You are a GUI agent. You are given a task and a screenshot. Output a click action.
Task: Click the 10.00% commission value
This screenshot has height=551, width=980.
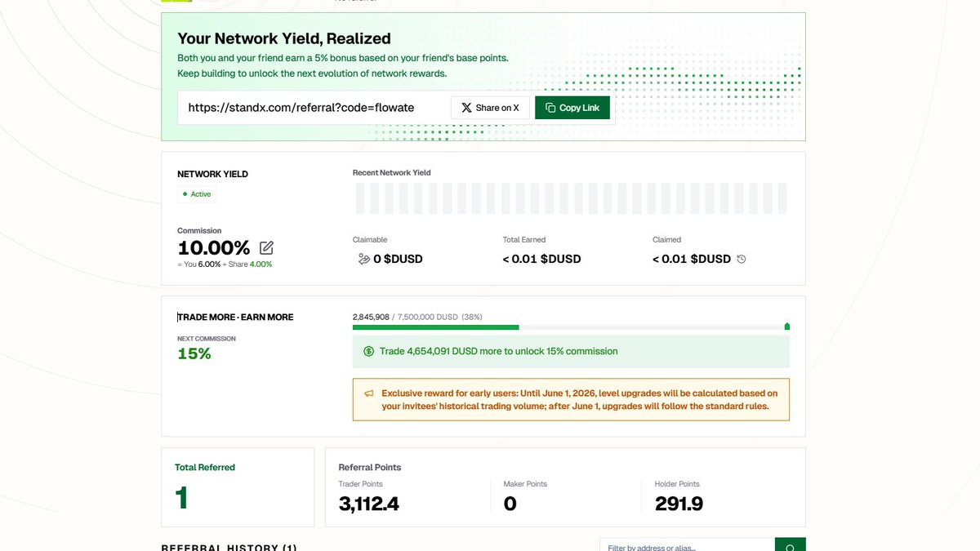[x=214, y=248]
